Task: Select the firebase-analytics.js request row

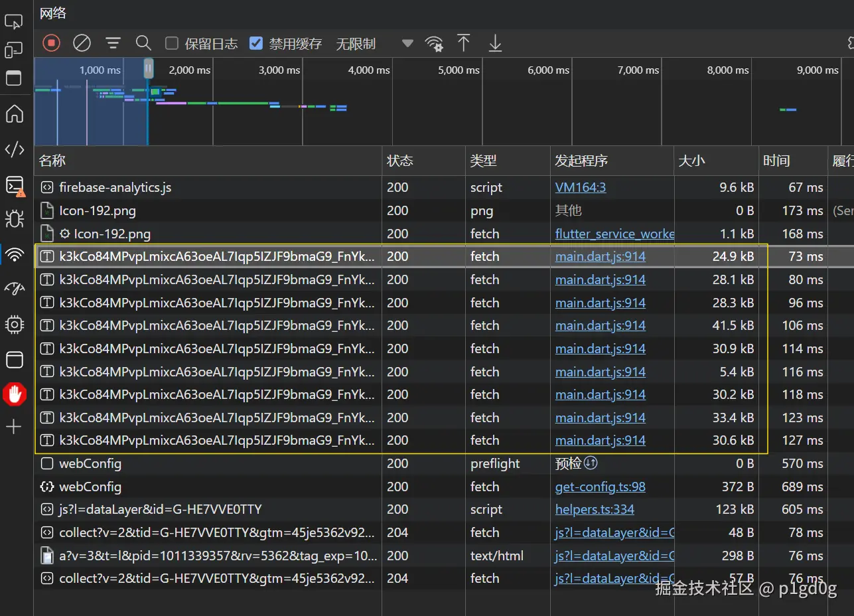Action: (x=115, y=188)
